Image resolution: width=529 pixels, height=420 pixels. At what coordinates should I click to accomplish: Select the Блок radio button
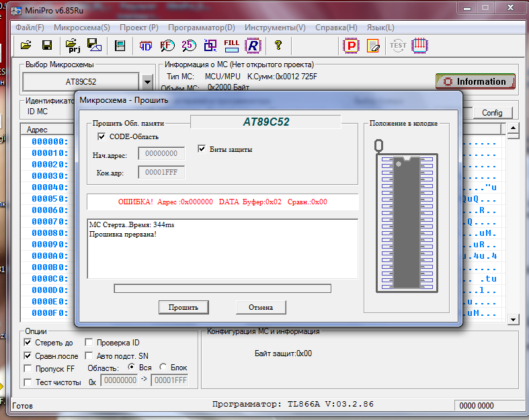[x=163, y=368]
